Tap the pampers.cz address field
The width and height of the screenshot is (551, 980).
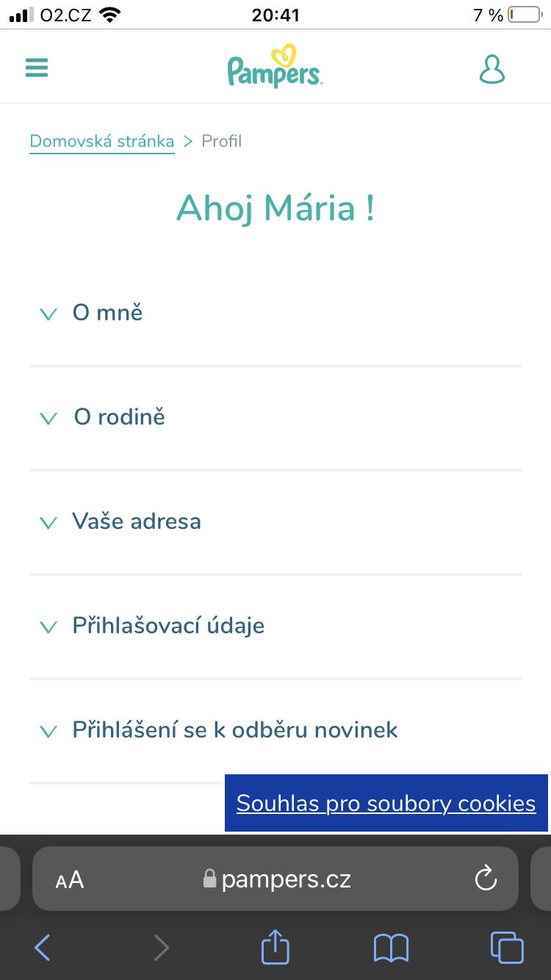(x=285, y=879)
